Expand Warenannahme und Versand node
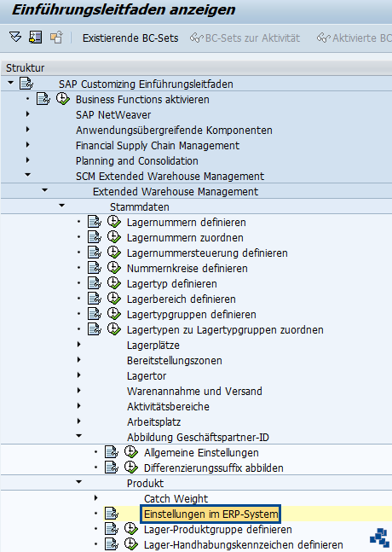The height and width of the screenshot is (552, 392). [78, 391]
